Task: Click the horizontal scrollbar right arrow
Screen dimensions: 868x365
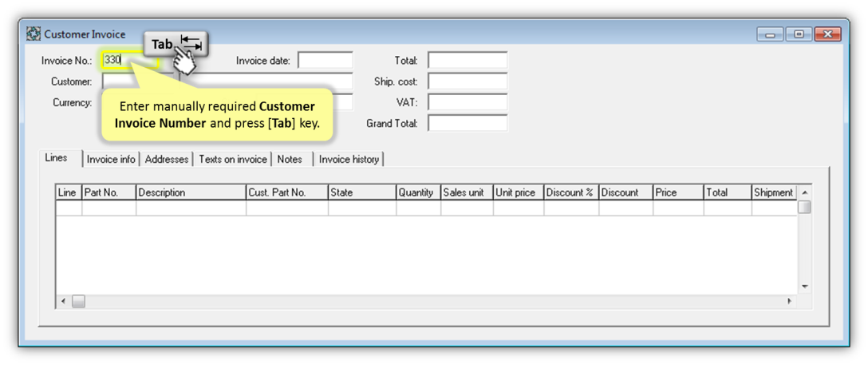Action: click(x=790, y=301)
